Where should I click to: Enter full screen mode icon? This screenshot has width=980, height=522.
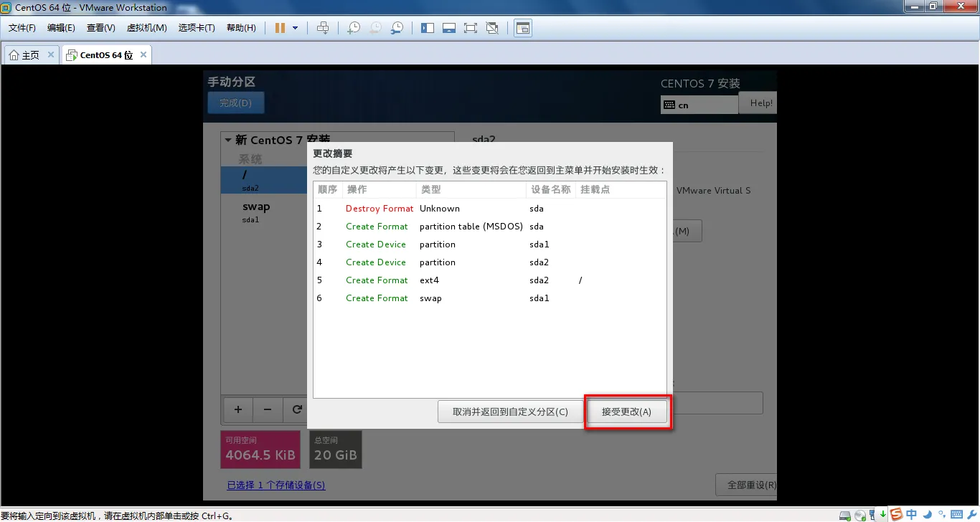[x=471, y=28]
